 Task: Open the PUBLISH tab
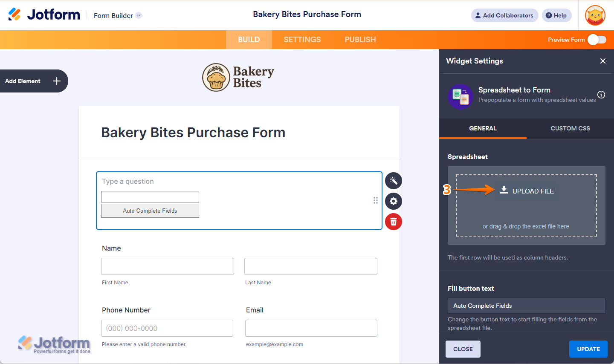click(360, 40)
